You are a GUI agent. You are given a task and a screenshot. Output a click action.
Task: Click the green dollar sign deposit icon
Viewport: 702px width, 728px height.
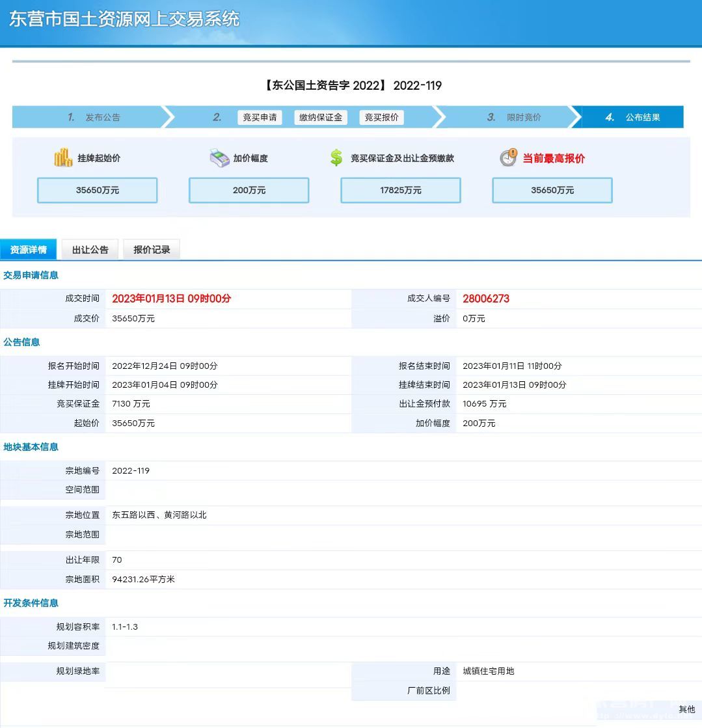pos(336,157)
